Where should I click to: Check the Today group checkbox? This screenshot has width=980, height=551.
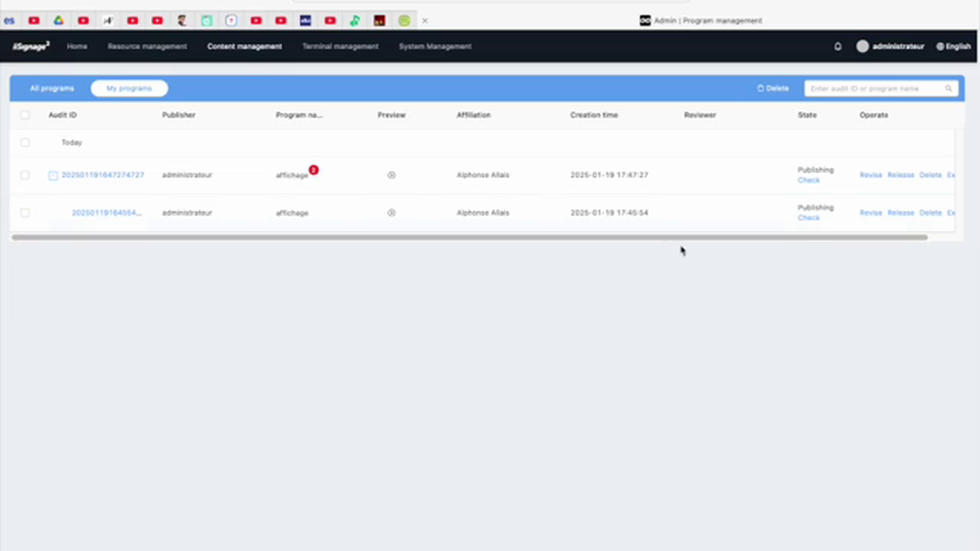(x=24, y=142)
